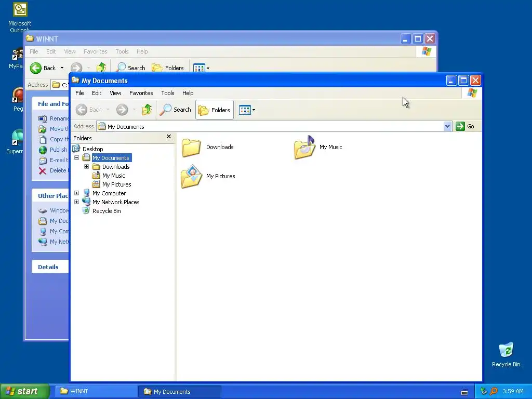This screenshot has height=399, width=532.
Task: Open Recycle Bin desktop icon
Action: (x=506, y=354)
